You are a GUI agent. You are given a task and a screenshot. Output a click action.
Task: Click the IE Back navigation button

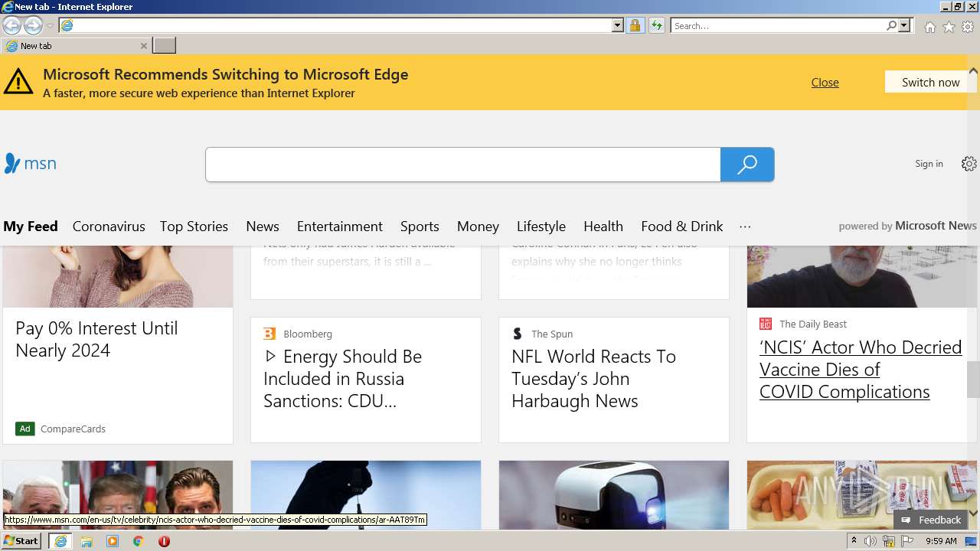[11, 26]
